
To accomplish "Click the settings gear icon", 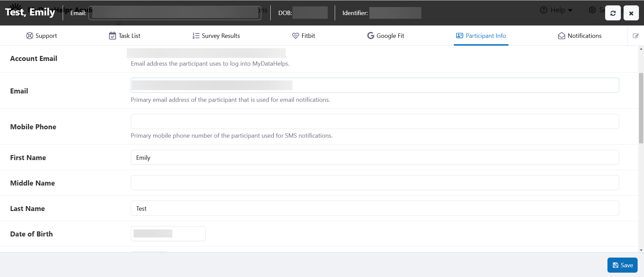I will 592,10.
